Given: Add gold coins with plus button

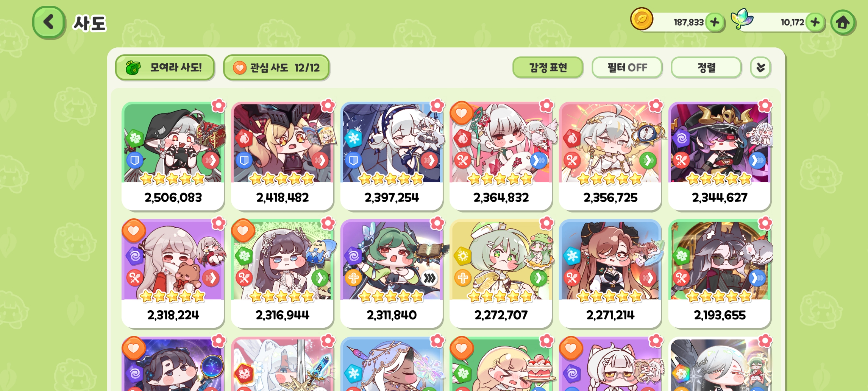Looking at the screenshot, I should pos(715,23).
